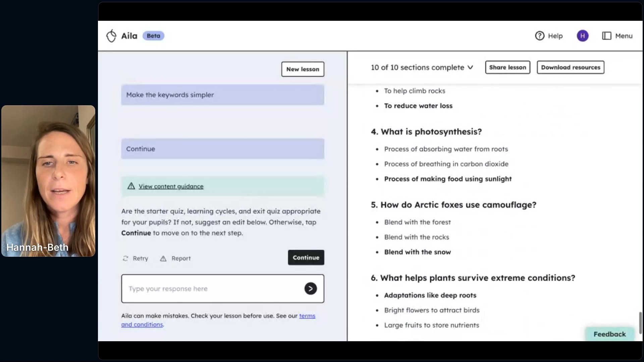
Task: Open the Menu sidebar icon
Action: click(606, 36)
